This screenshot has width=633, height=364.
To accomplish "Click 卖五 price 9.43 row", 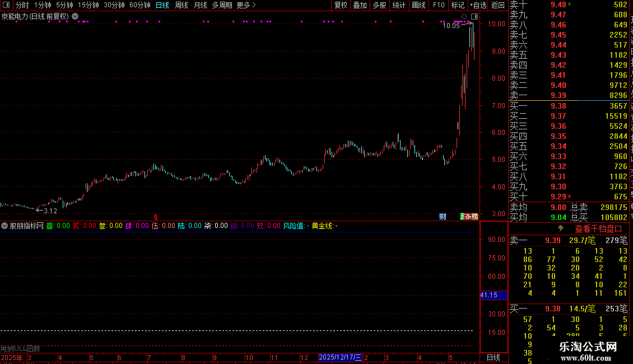I will 569,55.
